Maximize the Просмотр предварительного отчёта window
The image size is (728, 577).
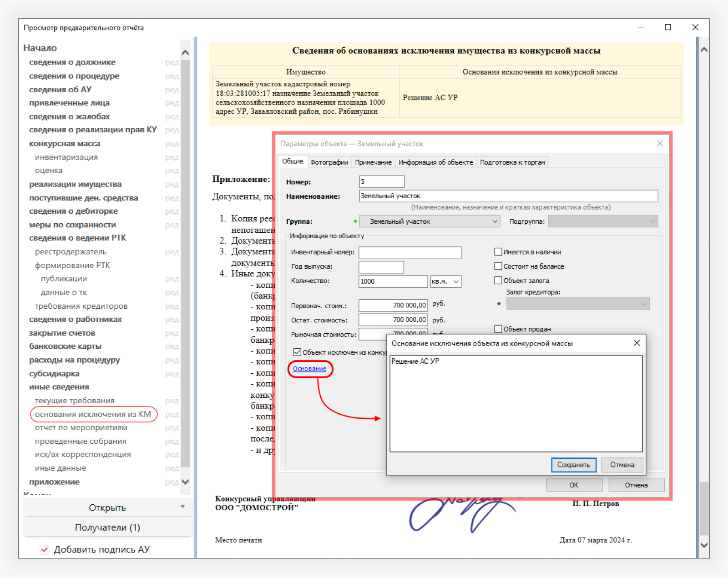668,27
